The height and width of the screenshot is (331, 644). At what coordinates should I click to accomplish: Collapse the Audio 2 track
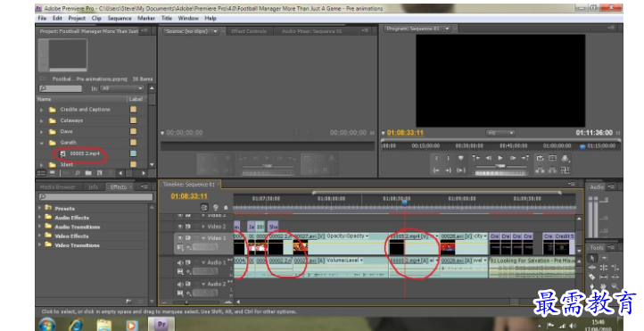pyautogui.click(x=203, y=284)
